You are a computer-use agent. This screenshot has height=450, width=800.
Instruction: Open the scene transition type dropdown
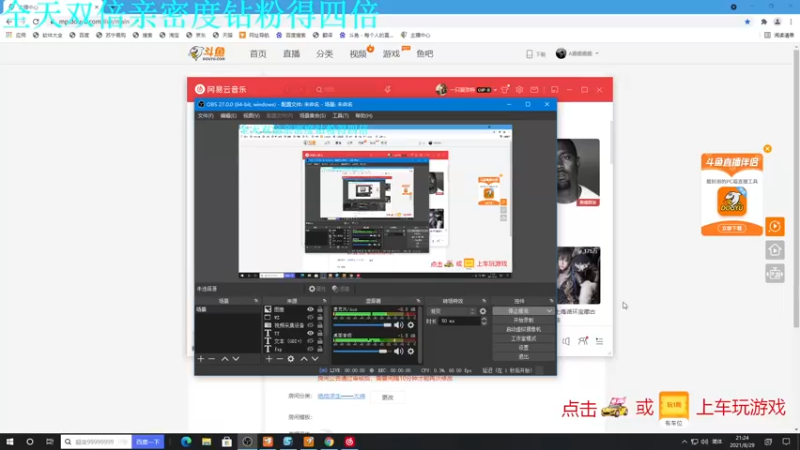[452, 311]
